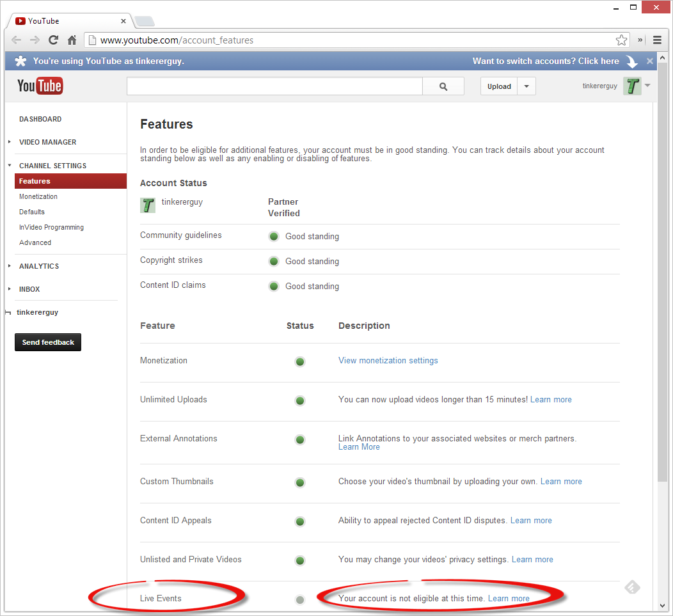Open the account dropdown next to avatar

click(x=647, y=86)
